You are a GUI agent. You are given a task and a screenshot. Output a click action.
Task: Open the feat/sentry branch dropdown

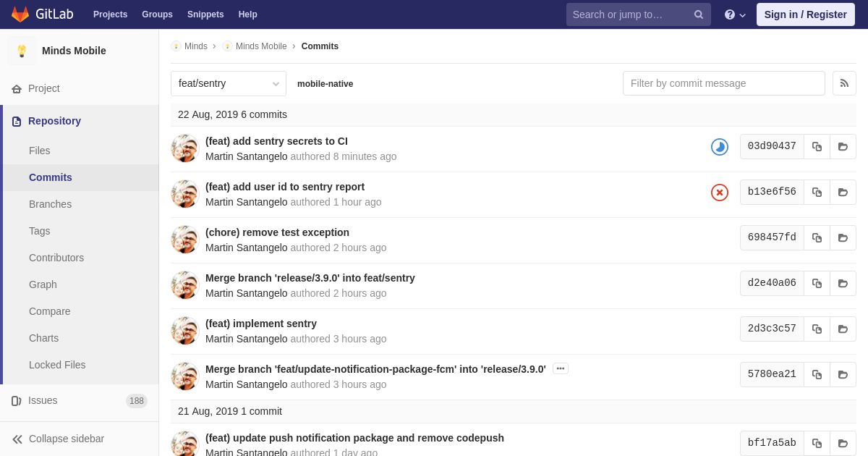click(229, 83)
